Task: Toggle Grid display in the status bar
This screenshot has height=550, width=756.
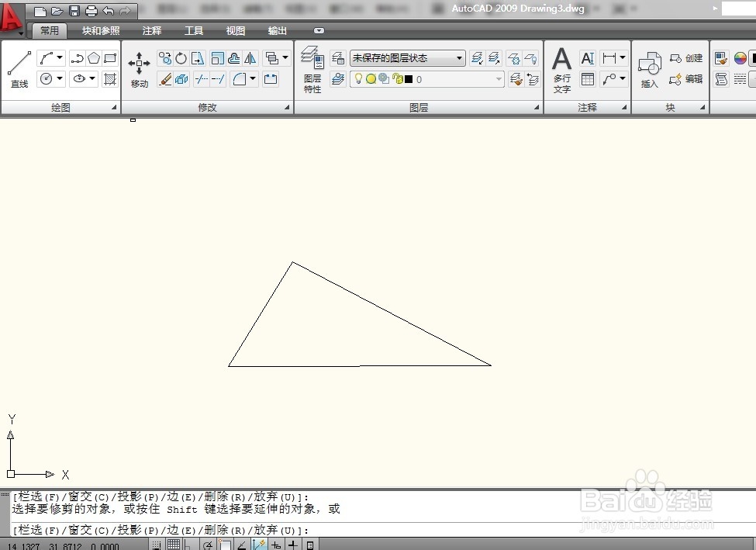Action: [x=174, y=545]
